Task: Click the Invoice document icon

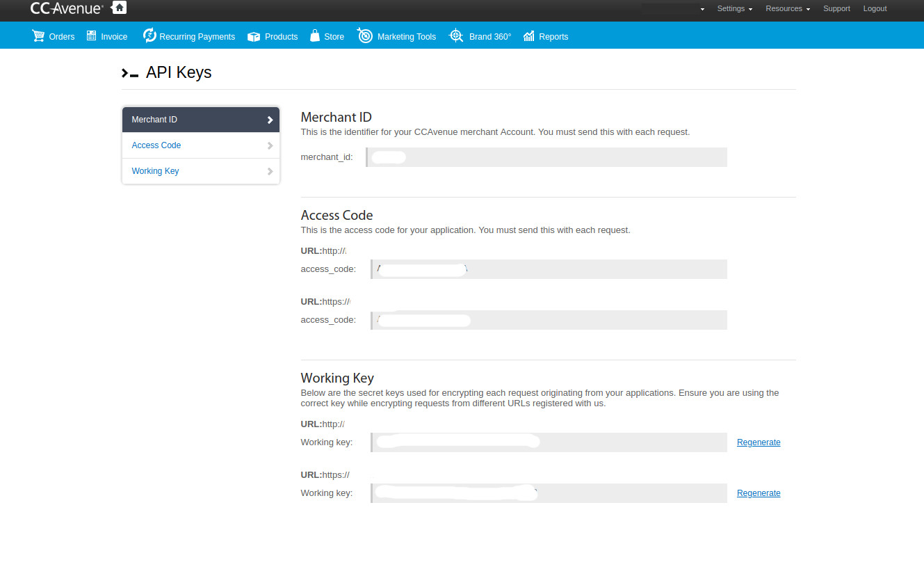Action: (92, 35)
